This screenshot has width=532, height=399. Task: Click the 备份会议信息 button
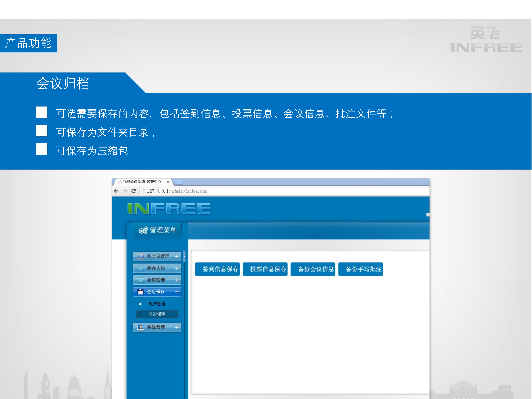point(313,269)
